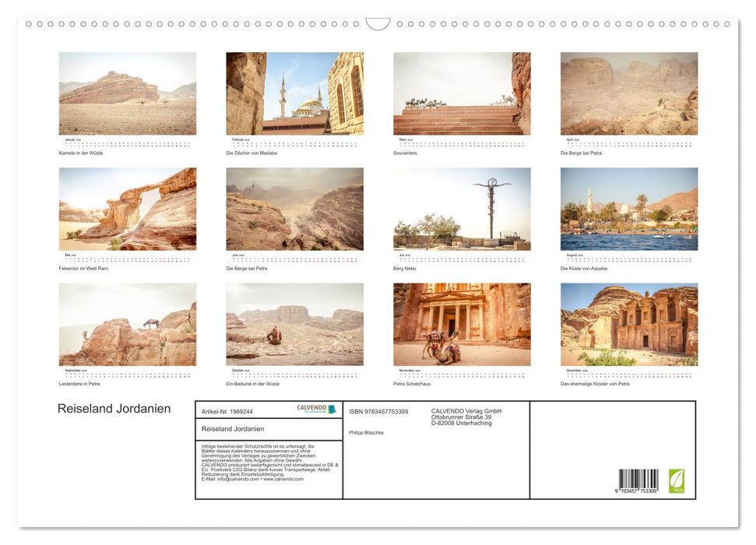Click the calendar hanger hook at top center

[x=378, y=24]
